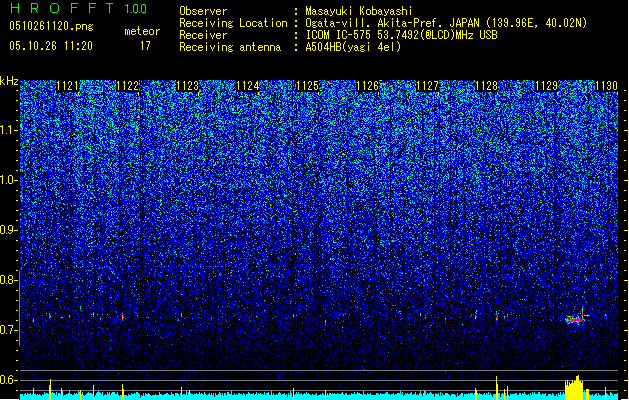Click the 1130 time marker
Viewport: 629px width, 400px height.
606,86
